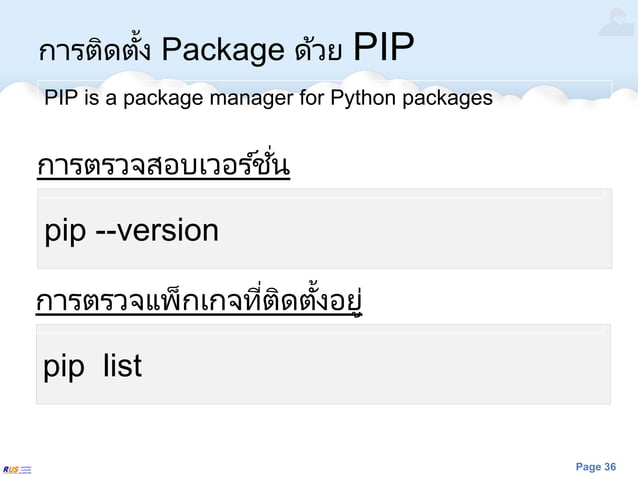Click 'pip' before 'list' in code box
638x478 pixels.
tap(64, 367)
